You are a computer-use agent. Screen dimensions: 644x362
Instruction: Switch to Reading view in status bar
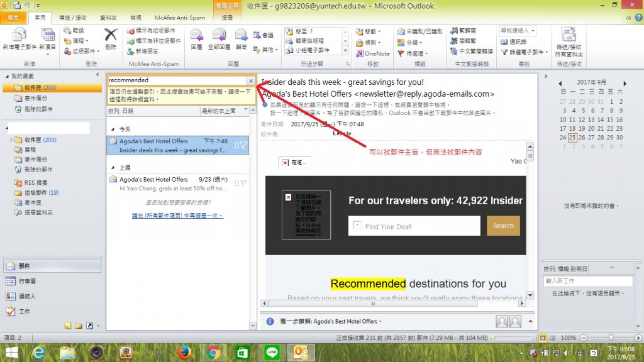[x=552, y=337]
